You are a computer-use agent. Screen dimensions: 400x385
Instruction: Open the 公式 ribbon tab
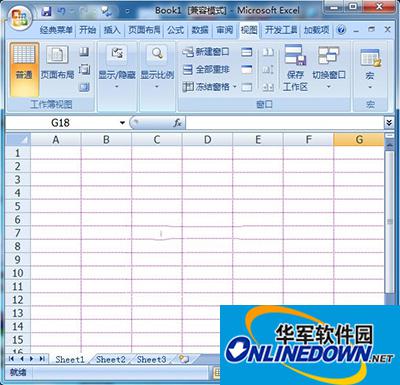click(175, 30)
